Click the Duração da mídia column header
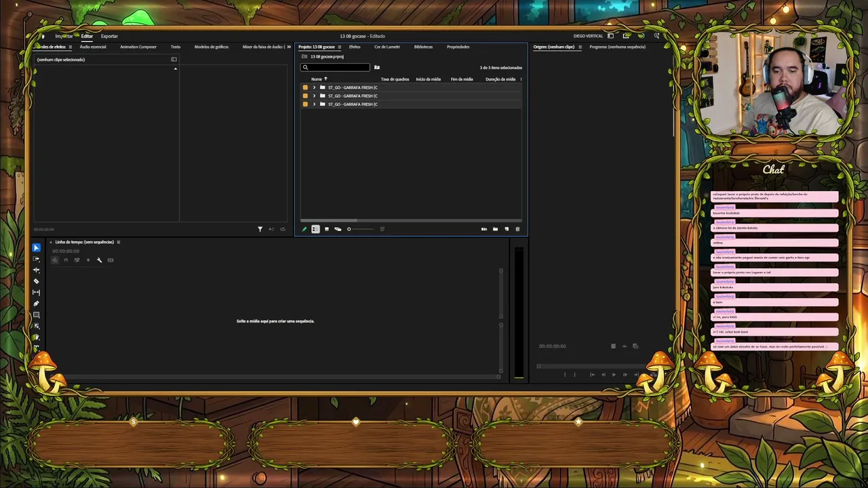868x488 pixels. [500, 79]
